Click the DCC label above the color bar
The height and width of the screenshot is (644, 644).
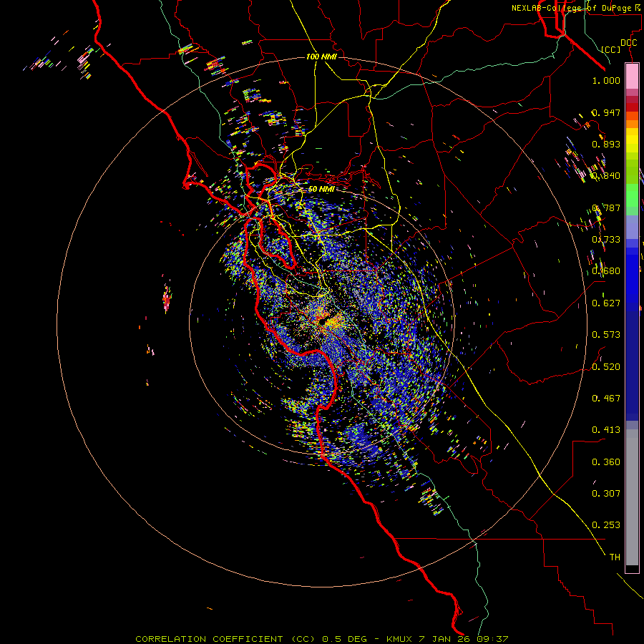(628, 43)
